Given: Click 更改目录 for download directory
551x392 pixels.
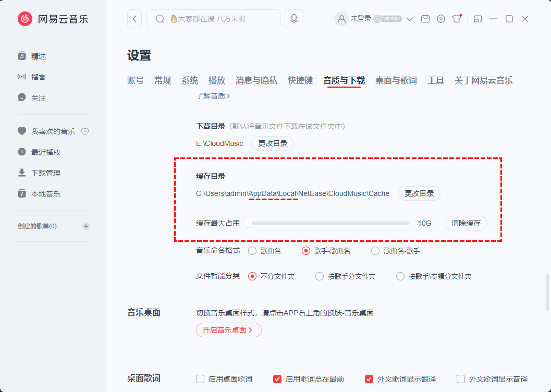Looking at the screenshot, I should click(x=273, y=143).
